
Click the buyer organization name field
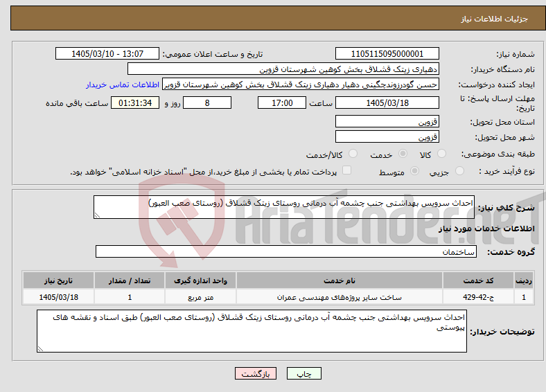[x=283, y=69]
